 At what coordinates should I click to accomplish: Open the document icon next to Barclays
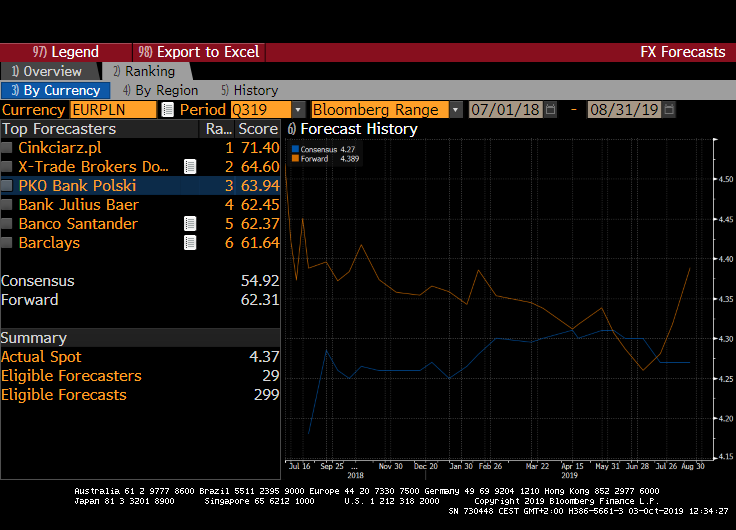[x=190, y=243]
